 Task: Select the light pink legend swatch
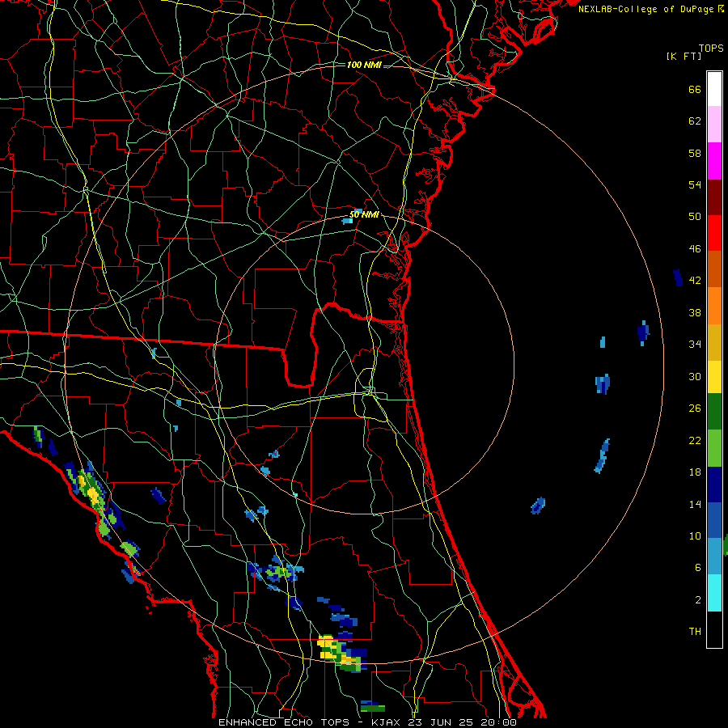coord(714,124)
